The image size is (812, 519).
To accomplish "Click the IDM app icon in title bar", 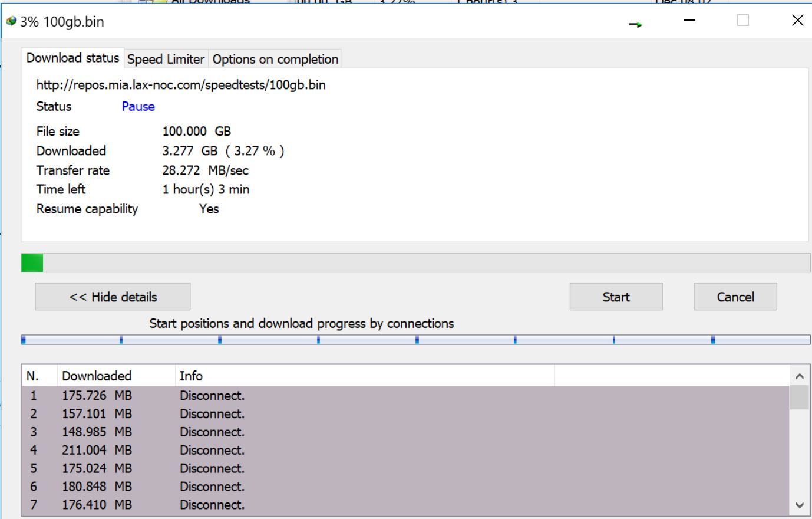I will pos(11,22).
